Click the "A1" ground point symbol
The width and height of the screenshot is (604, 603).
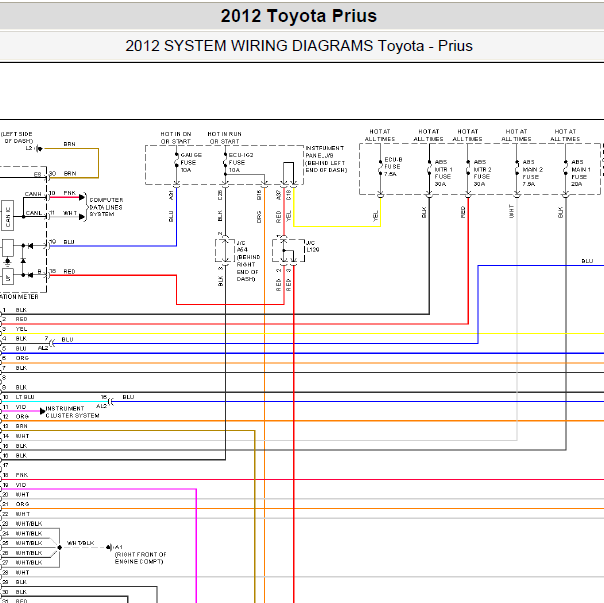109,547
